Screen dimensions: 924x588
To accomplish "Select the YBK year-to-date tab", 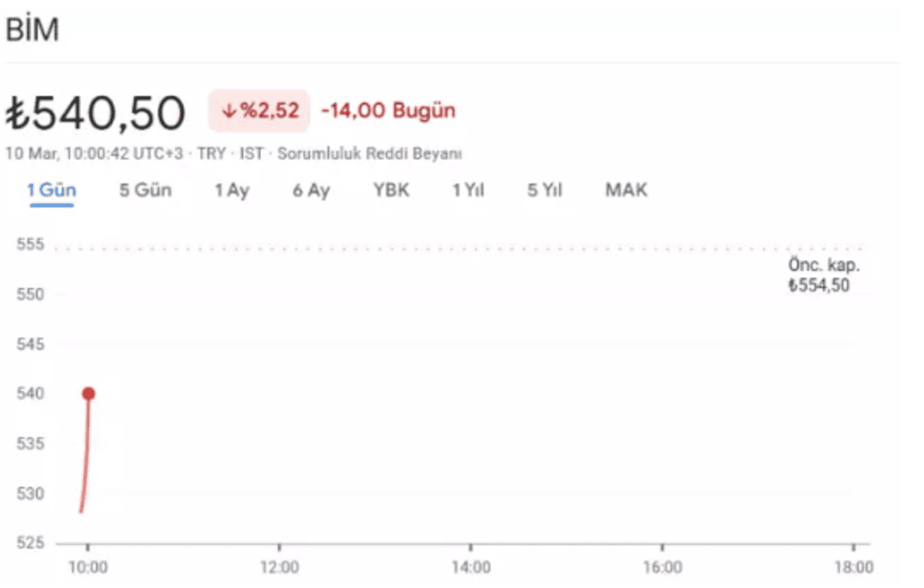I will (392, 189).
